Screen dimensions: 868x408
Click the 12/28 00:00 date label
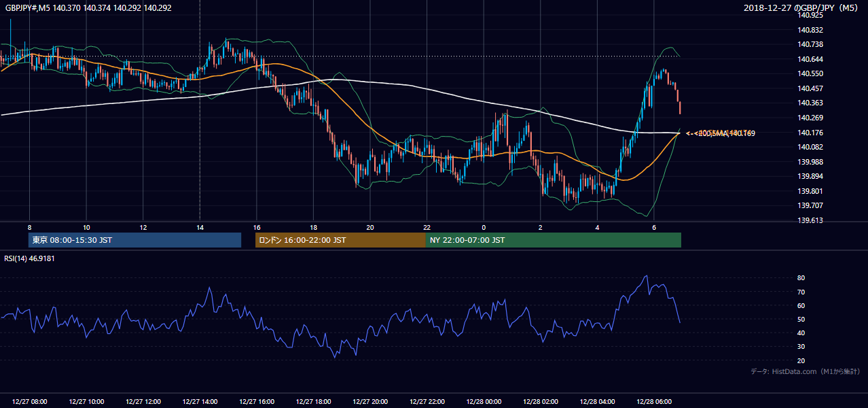484,401
